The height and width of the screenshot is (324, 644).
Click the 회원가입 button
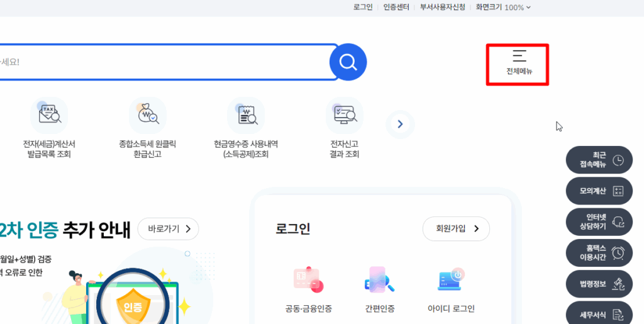[456, 228]
